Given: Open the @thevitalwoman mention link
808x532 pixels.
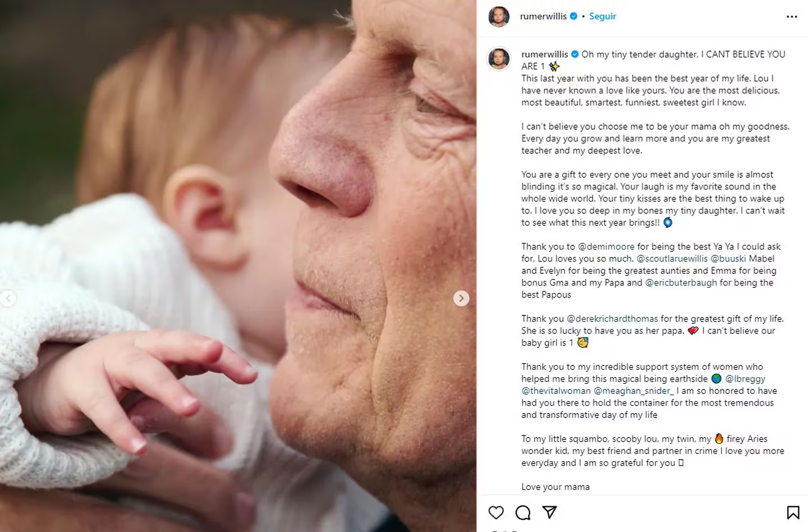Looking at the screenshot, I should click(555, 391).
